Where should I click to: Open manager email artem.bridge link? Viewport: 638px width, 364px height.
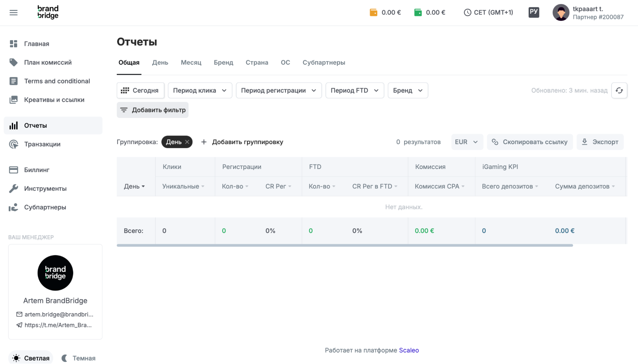click(59, 314)
